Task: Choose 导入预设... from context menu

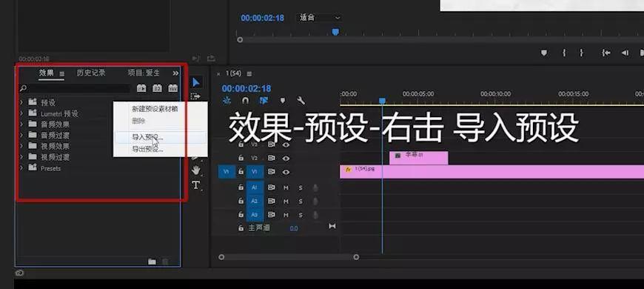Action: coord(160,137)
